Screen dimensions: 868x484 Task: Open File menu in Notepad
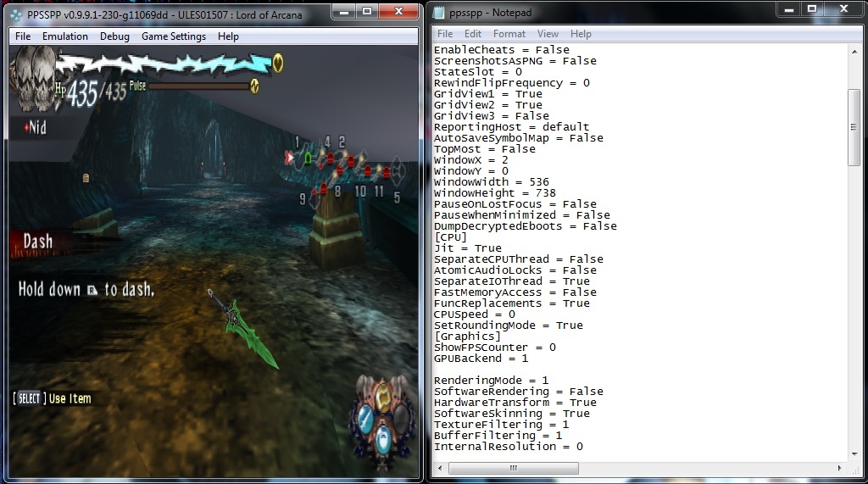point(445,34)
